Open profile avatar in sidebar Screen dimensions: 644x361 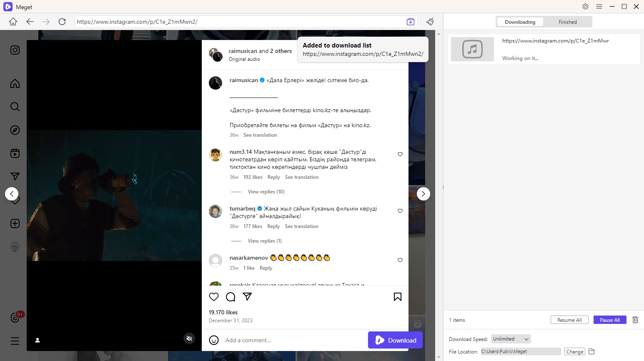[15, 247]
